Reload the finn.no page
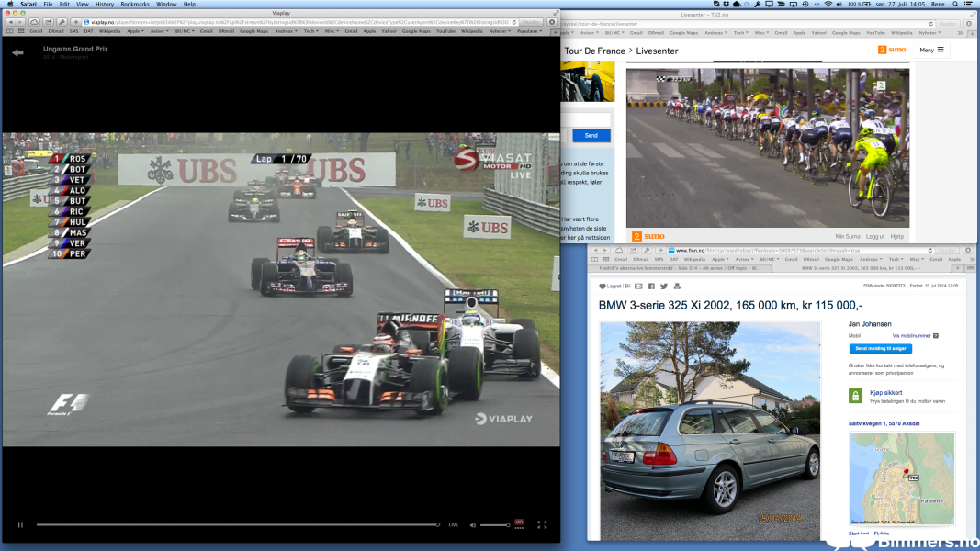This screenshot has height=551, width=980. 930,251
